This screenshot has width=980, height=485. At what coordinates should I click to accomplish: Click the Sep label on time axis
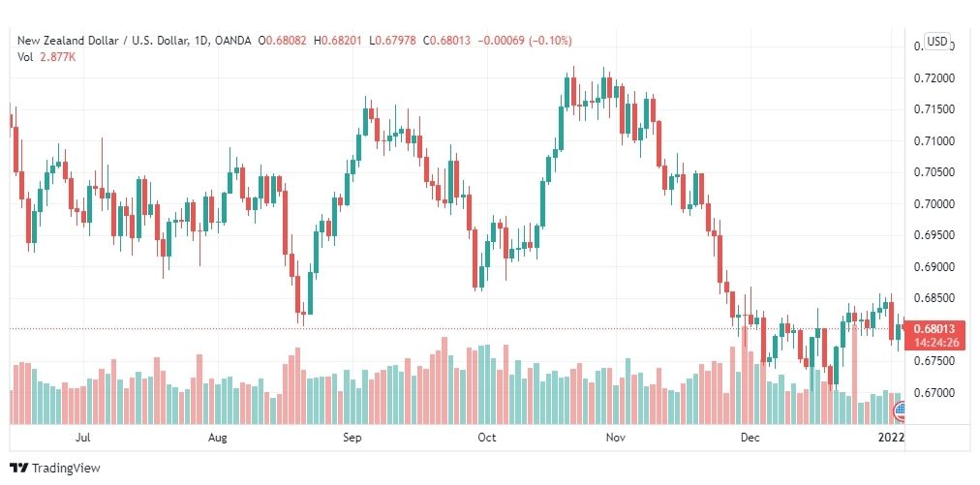(352, 438)
